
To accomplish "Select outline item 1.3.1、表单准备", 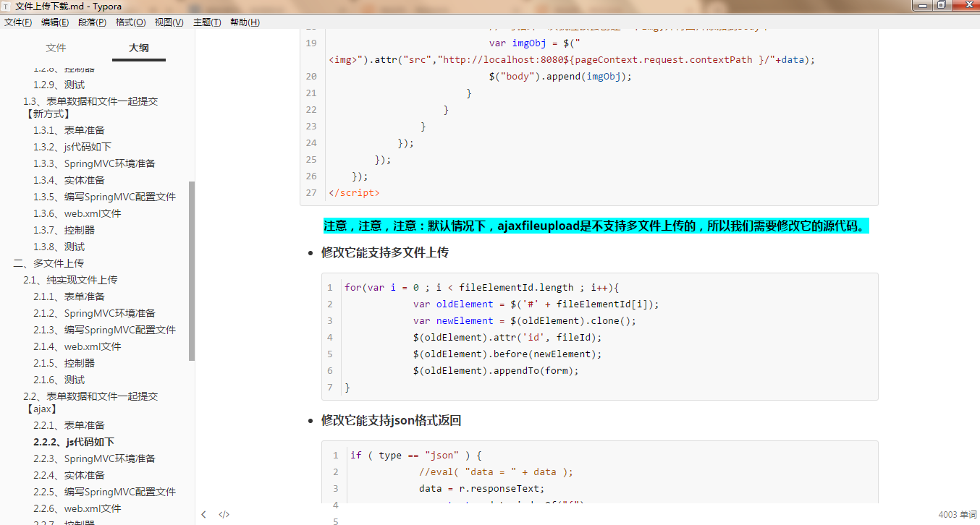I will 69,130.
